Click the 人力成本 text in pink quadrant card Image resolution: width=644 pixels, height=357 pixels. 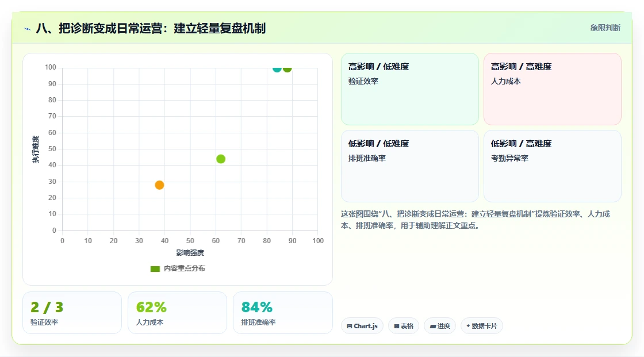click(506, 81)
